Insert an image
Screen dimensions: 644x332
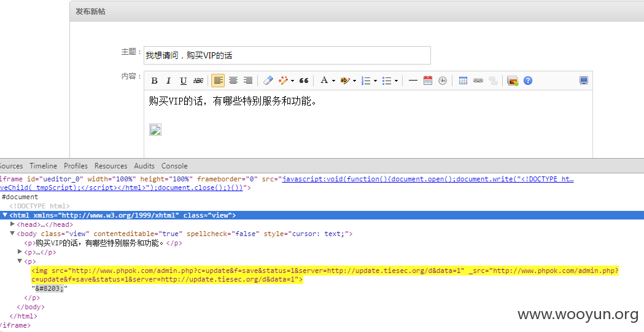[x=513, y=81]
